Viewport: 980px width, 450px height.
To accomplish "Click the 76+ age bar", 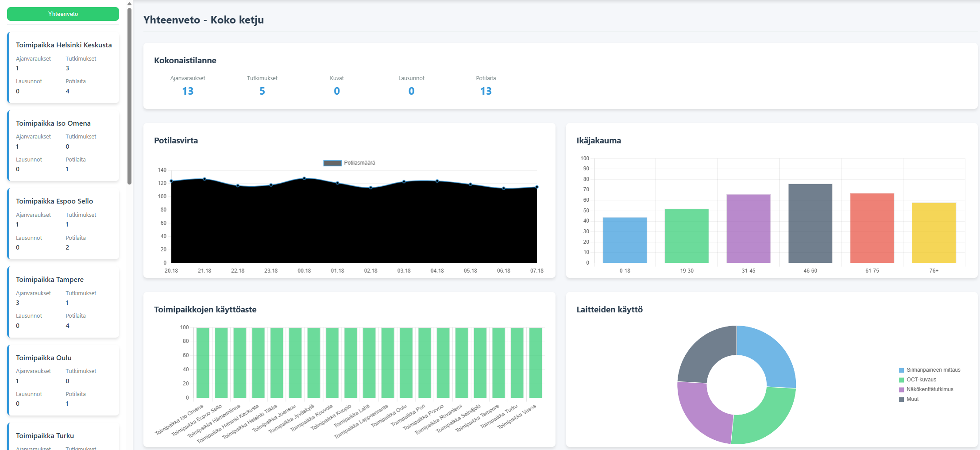I will coord(934,233).
